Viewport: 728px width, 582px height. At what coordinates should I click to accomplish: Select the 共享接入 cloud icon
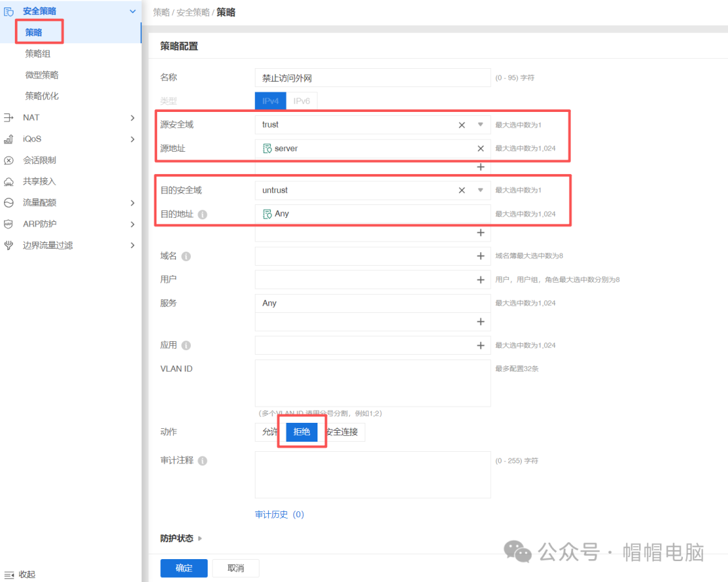tap(9, 181)
